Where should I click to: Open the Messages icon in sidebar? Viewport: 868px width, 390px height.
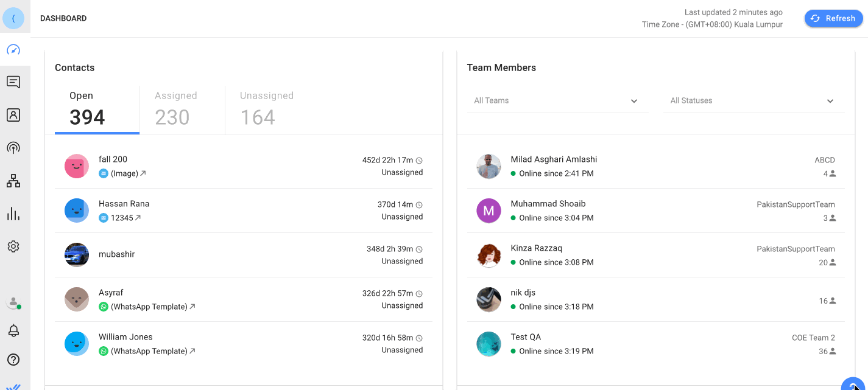tap(13, 82)
